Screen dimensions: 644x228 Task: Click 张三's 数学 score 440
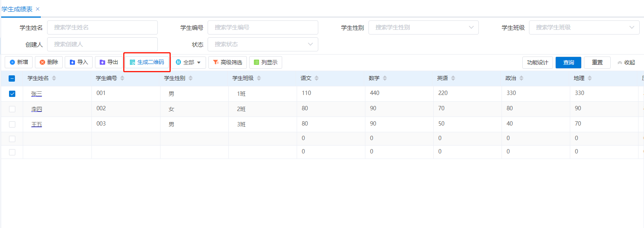pos(375,93)
